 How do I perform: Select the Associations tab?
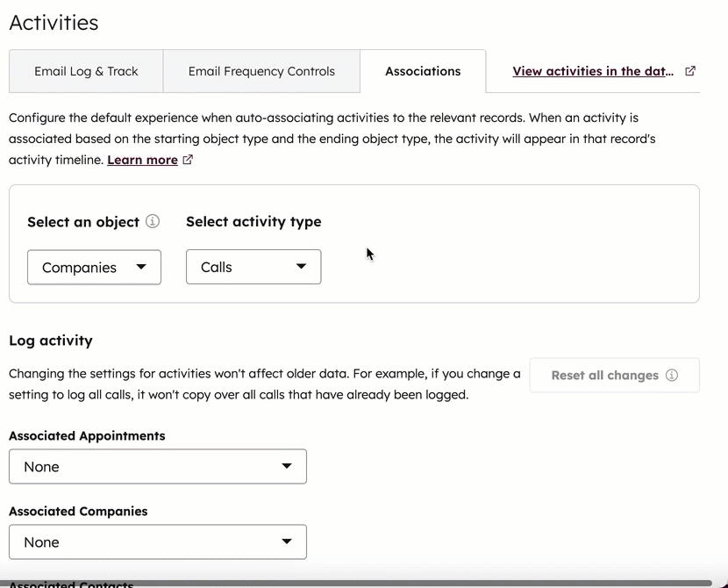point(423,71)
